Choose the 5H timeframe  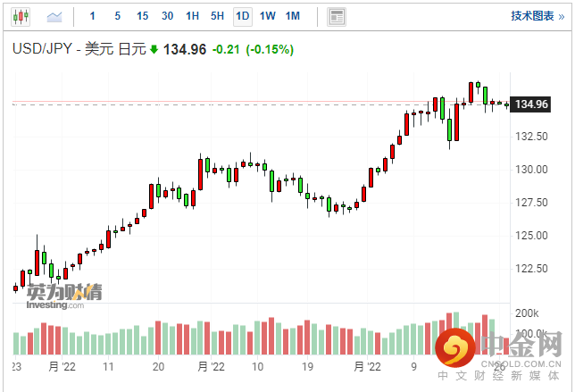(x=217, y=16)
